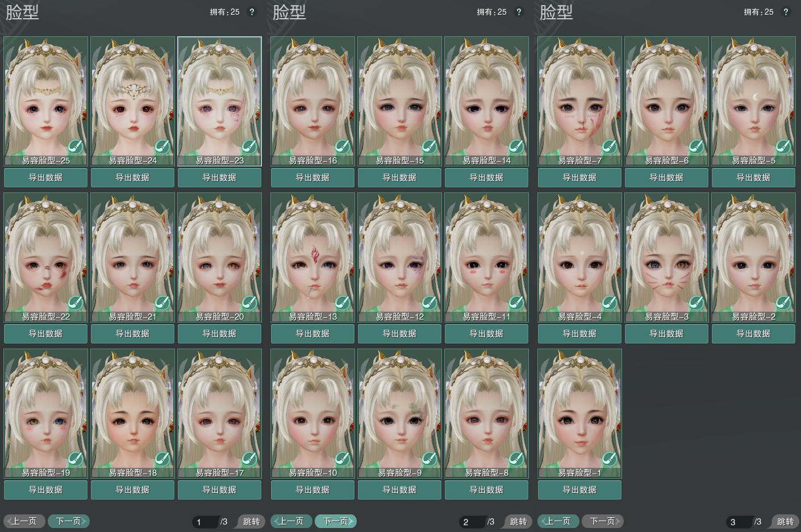Open help icon in page 1 panel
Viewport: 801px width, 532px height.
click(x=252, y=12)
